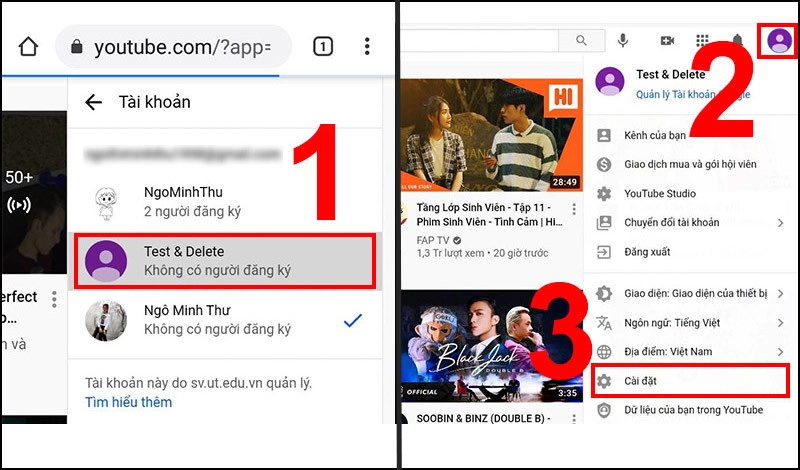Open Quản lý Tài khoản Google link
This screenshot has width=800, height=470.
click(x=693, y=94)
